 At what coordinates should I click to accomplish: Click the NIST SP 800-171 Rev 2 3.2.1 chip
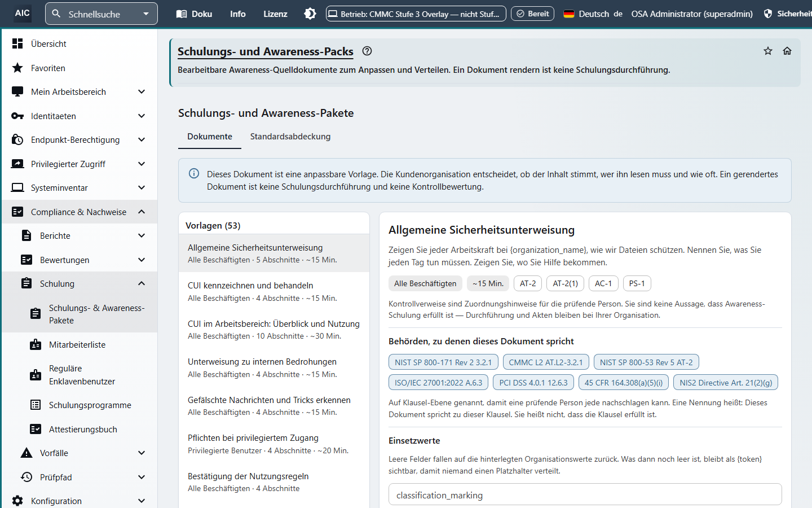pyautogui.click(x=443, y=362)
